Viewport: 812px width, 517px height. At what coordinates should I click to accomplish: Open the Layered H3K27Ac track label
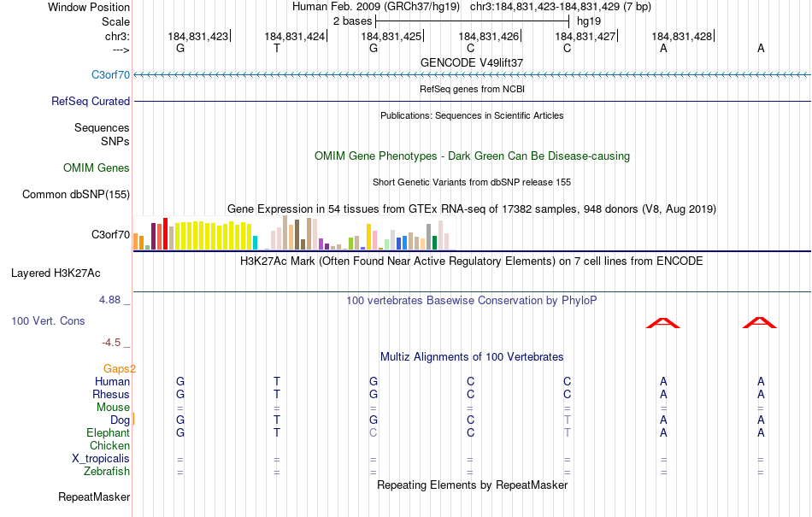click(x=56, y=273)
